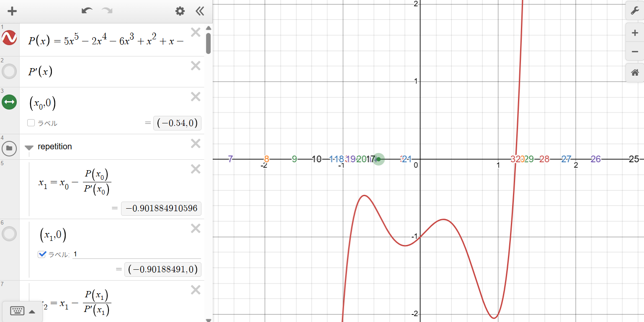Screen dimensions: 644x322
Task: Click point labeled 7 on the axis
Action: coord(230,159)
